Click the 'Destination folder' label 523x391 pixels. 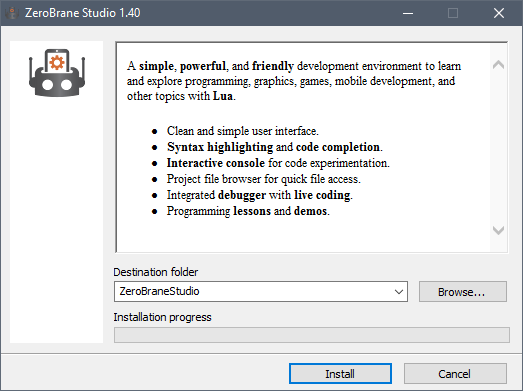tap(155, 272)
